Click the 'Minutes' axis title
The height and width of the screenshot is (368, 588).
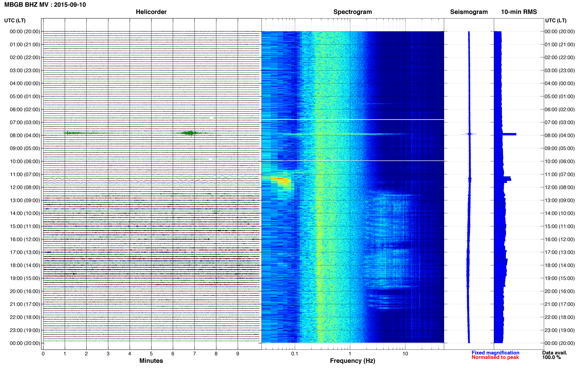(x=151, y=360)
